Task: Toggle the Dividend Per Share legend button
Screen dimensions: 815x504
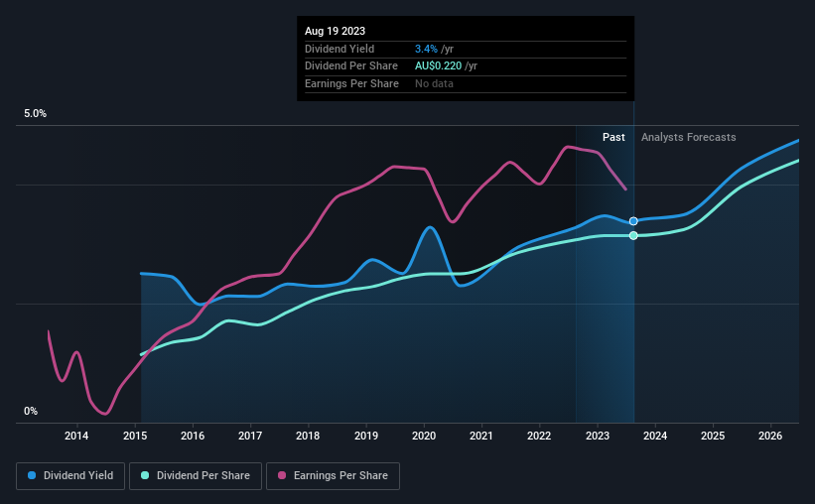Action: (196, 476)
